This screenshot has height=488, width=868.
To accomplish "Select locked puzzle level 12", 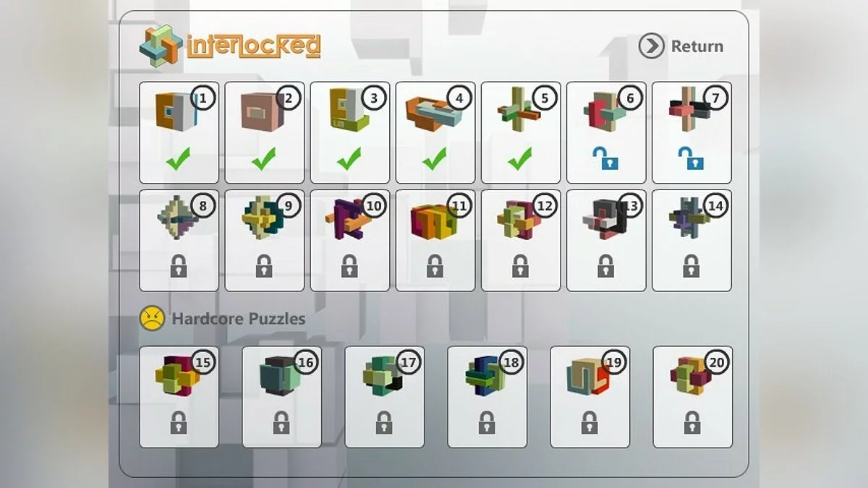I will [521, 241].
